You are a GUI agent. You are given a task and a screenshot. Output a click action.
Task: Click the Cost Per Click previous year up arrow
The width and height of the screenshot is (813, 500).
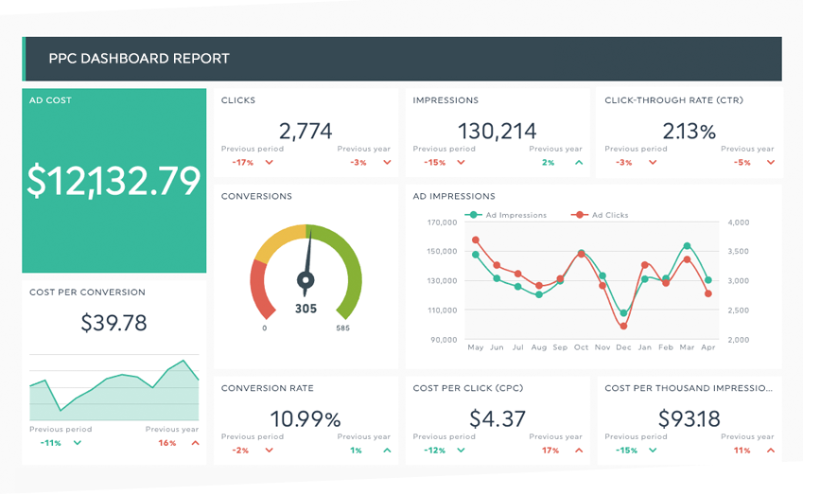click(x=577, y=450)
